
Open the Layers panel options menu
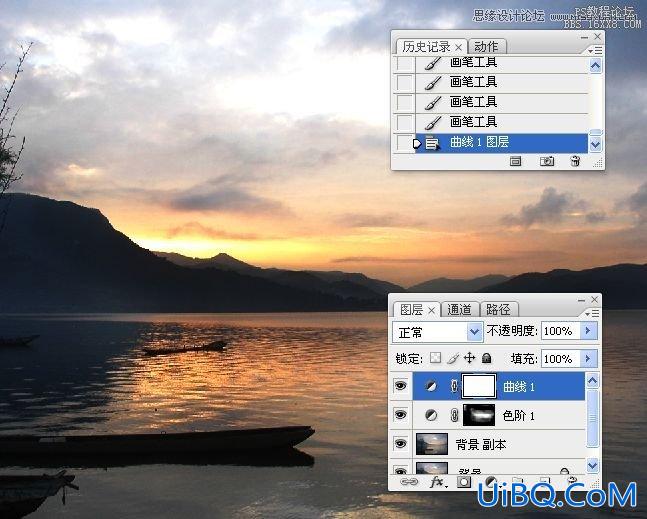point(592,314)
